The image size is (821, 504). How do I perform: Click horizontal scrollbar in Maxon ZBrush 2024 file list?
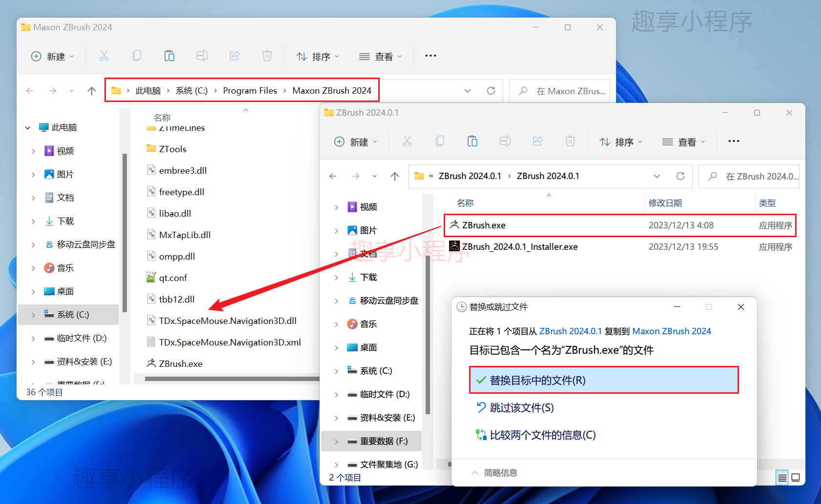tap(232, 379)
